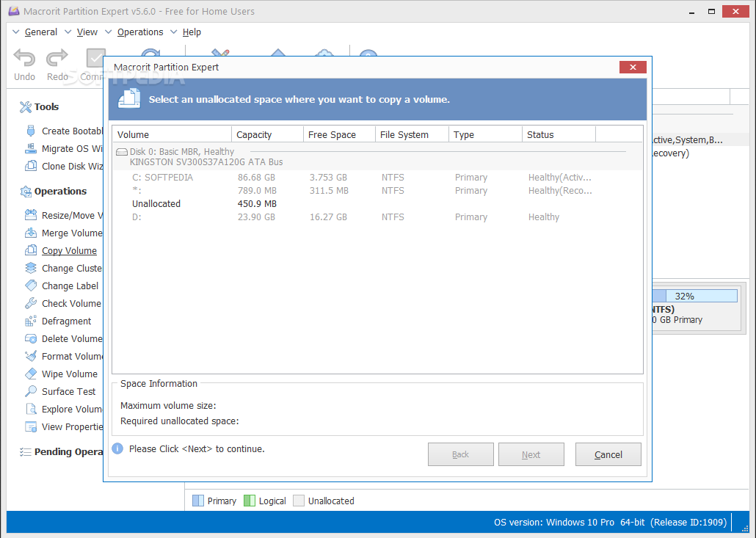
Task: Sort by the Volume column header
Action: pos(172,134)
